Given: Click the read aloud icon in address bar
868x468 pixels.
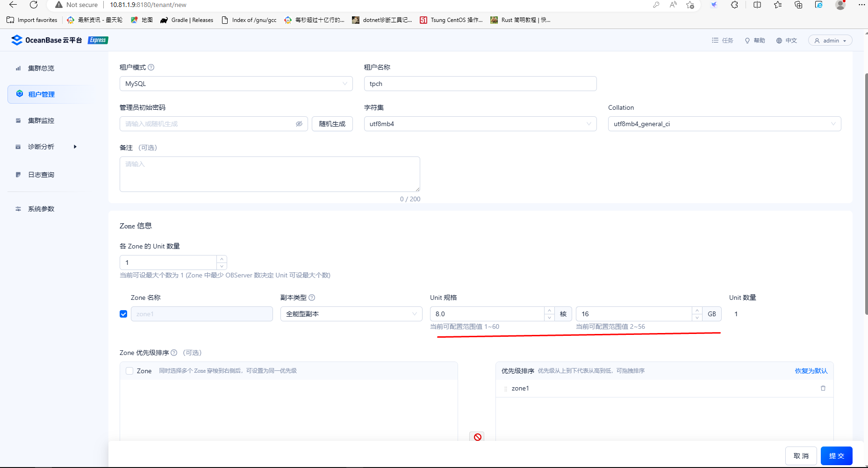Looking at the screenshot, I should click(x=673, y=5).
